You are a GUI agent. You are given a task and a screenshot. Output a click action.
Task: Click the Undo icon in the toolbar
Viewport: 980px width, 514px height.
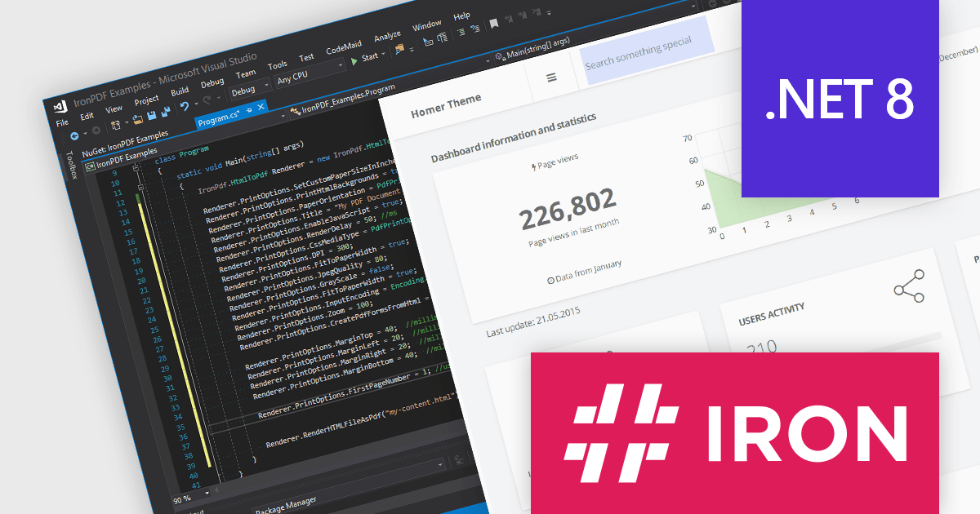(x=184, y=106)
